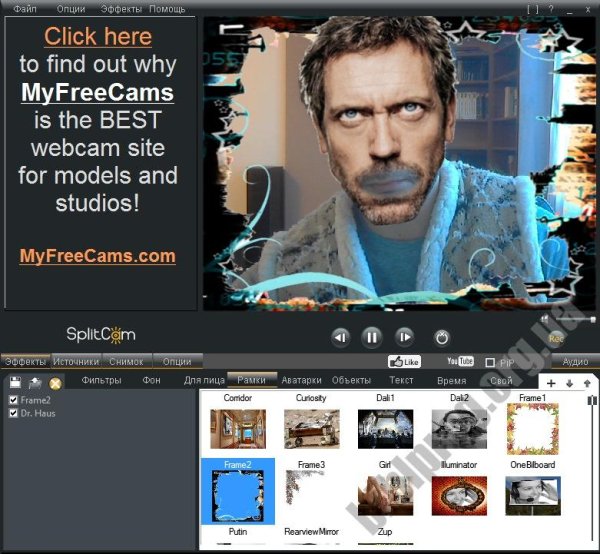Viewport: 600px width, 554px height.
Task: Open the Аудио tab
Action: click(575, 362)
